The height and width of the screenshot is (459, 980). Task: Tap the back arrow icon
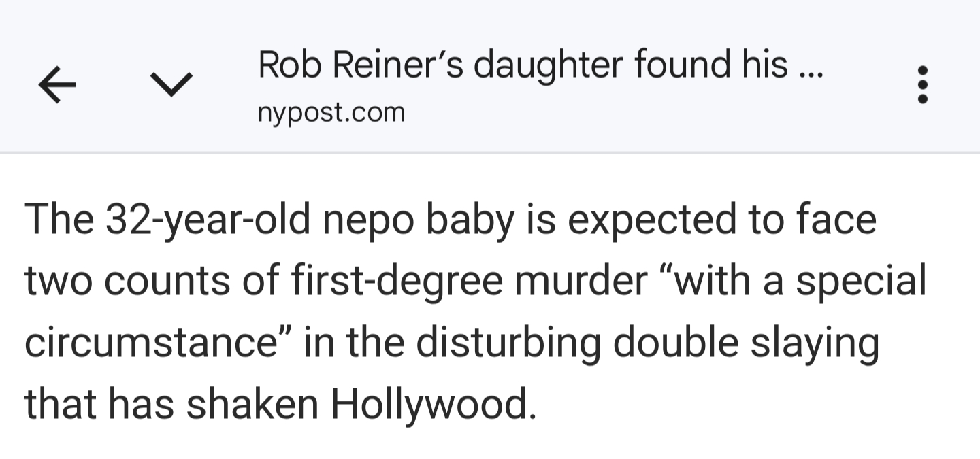coord(57,86)
